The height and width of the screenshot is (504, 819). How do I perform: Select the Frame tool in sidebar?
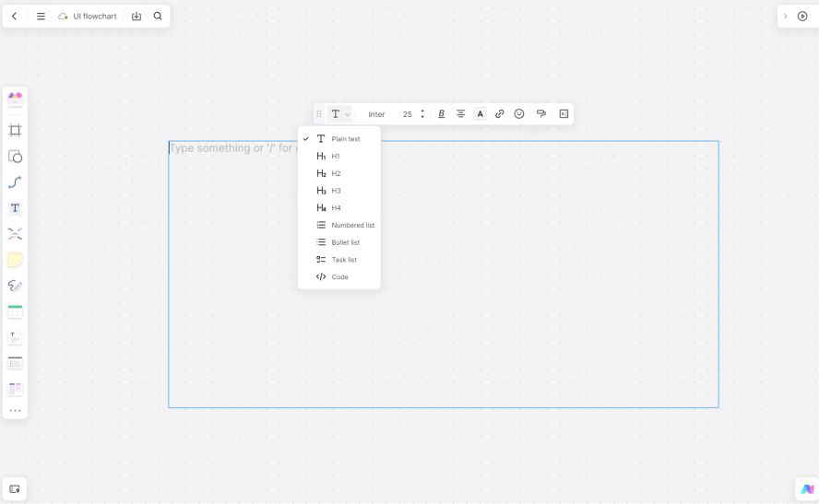pos(15,131)
